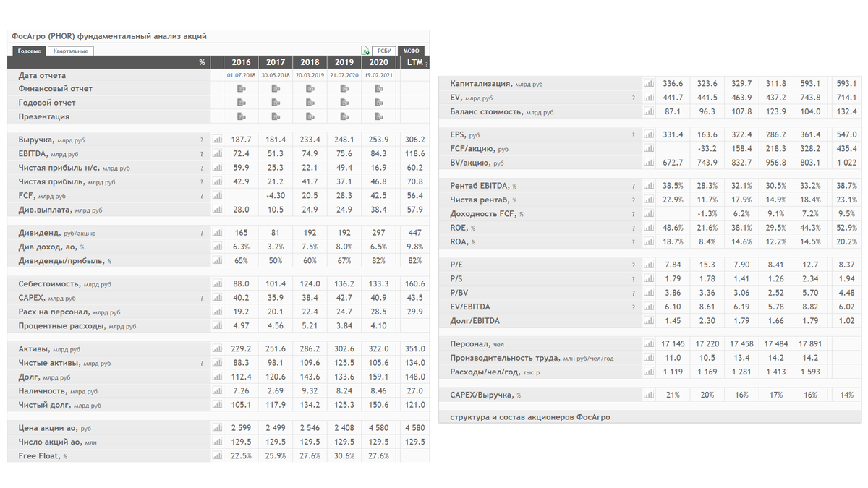Switch to the Годовые tab
868x488 pixels.
point(29,51)
